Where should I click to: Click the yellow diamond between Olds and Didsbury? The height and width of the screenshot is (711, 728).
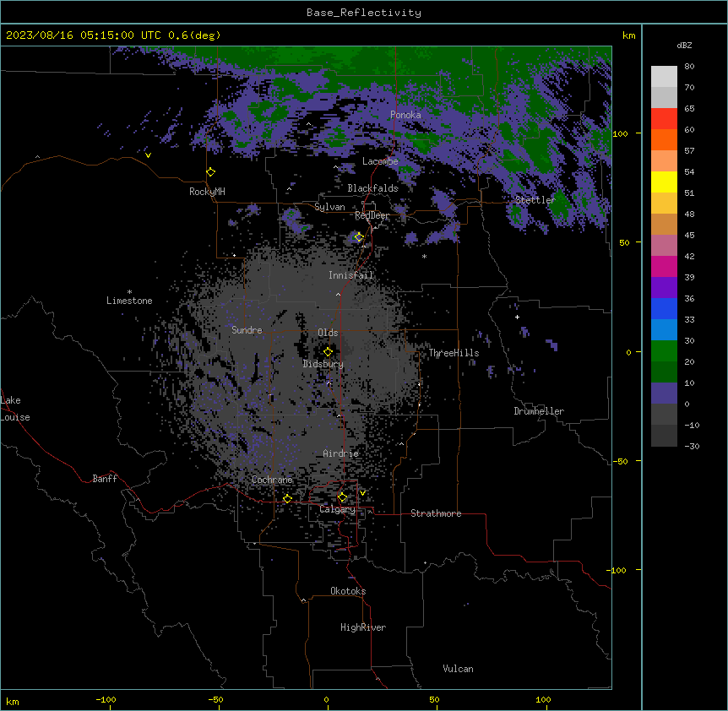tap(328, 351)
